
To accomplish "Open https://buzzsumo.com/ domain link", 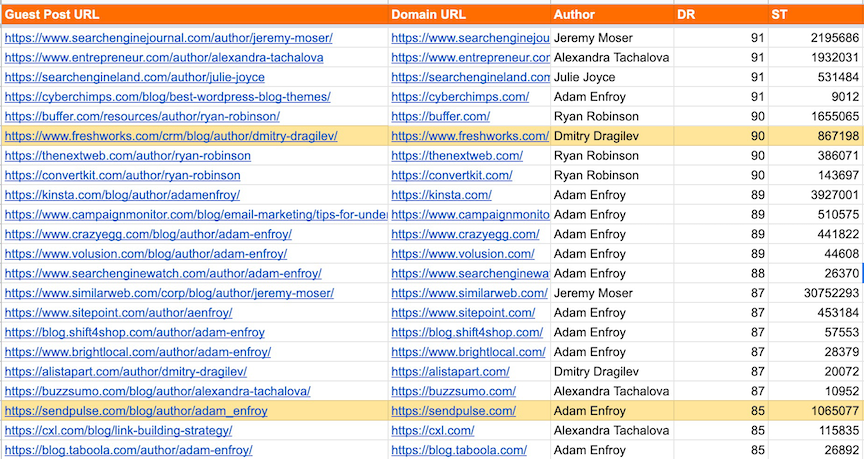I will click(x=453, y=392).
